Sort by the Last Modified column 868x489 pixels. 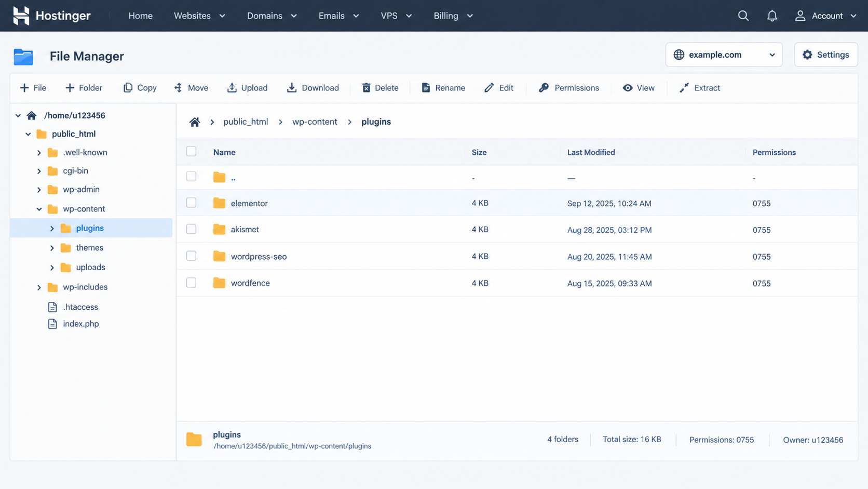point(591,152)
